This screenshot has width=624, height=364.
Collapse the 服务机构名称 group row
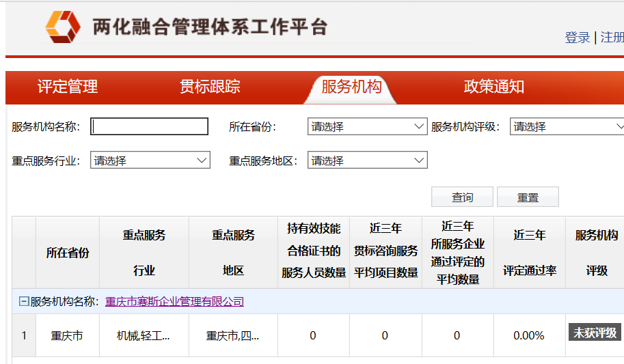(x=24, y=302)
